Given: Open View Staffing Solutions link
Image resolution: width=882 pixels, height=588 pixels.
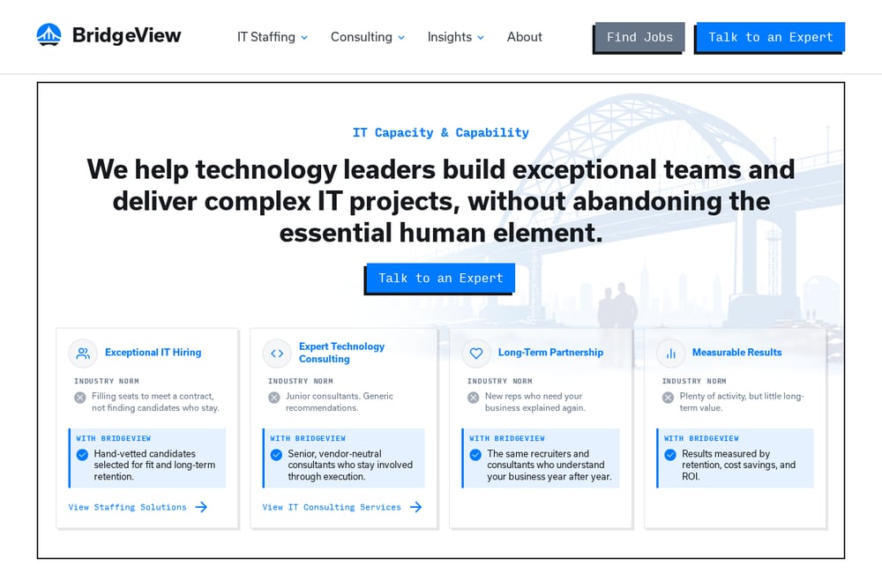Looking at the screenshot, I should [127, 507].
